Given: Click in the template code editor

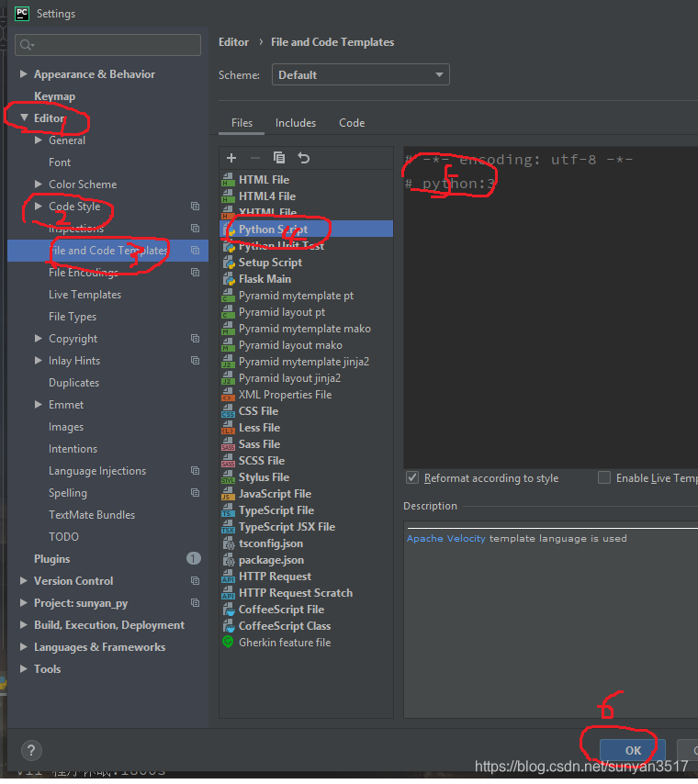Looking at the screenshot, I should [550, 308].
